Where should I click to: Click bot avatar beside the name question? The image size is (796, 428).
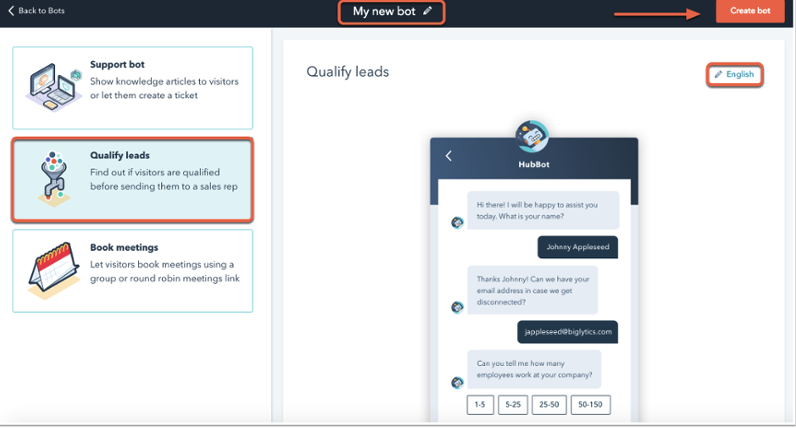[x=457, y=222]
